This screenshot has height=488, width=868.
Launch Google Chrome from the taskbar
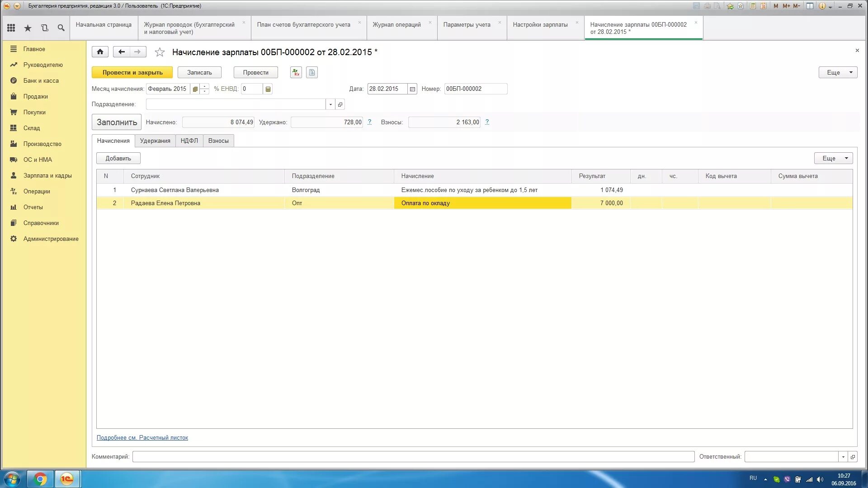click(x=40, y=479)
